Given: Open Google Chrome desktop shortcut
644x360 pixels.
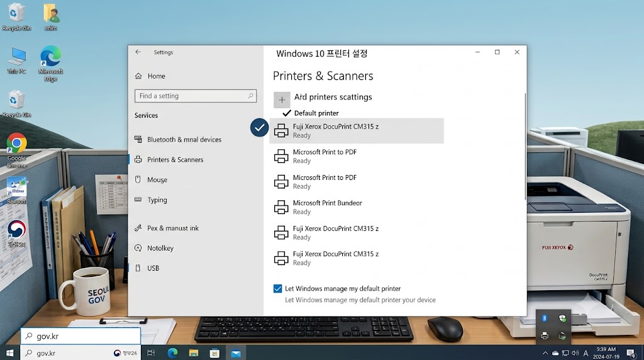Looking at the screenshot, I should tap(16, 150).
